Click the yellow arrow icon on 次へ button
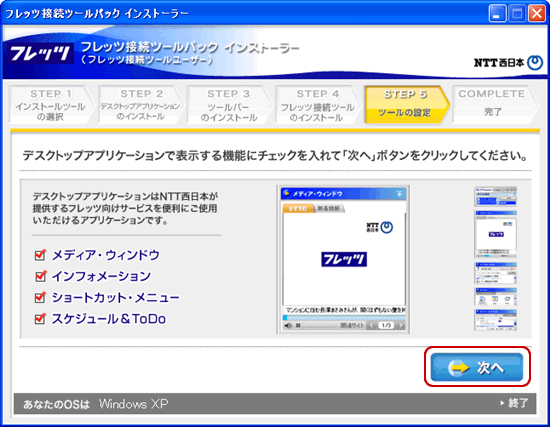 point(458,367)
